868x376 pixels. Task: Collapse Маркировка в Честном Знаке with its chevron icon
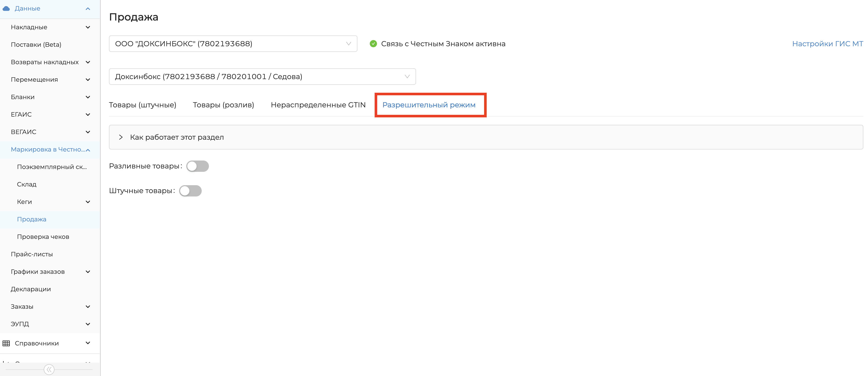(x=88, y=150)
